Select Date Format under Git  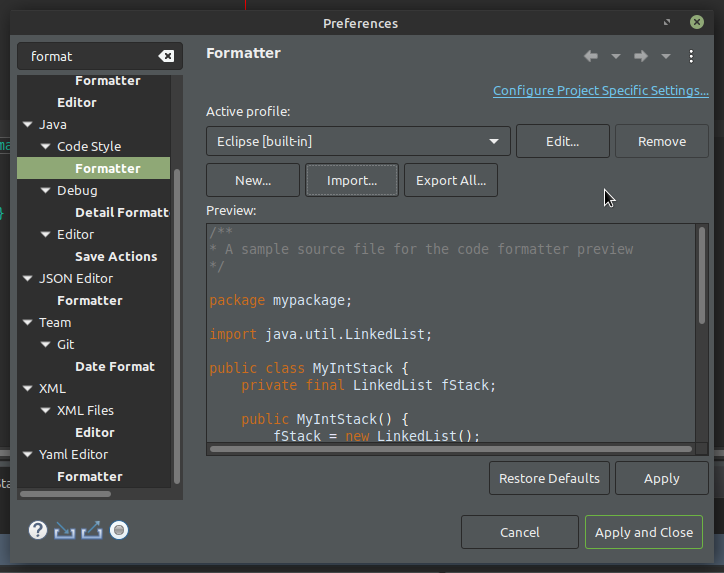pos(115,367)
